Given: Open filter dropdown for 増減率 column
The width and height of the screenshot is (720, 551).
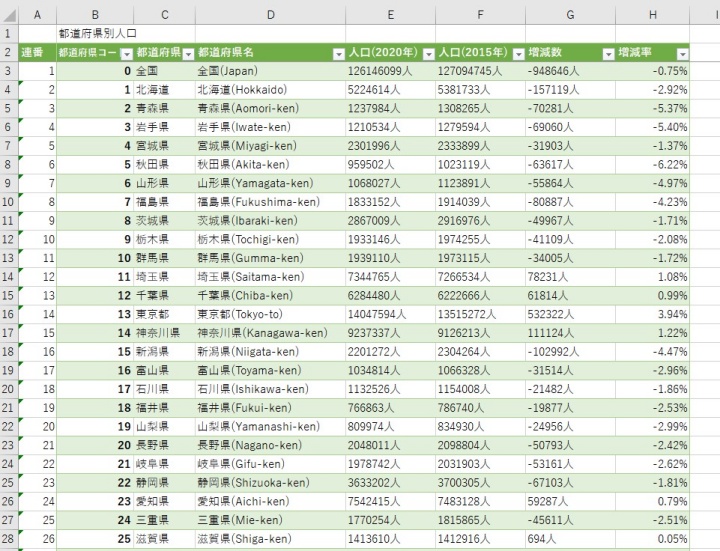Looking at the screenshot, I should (x=683, y=54).
